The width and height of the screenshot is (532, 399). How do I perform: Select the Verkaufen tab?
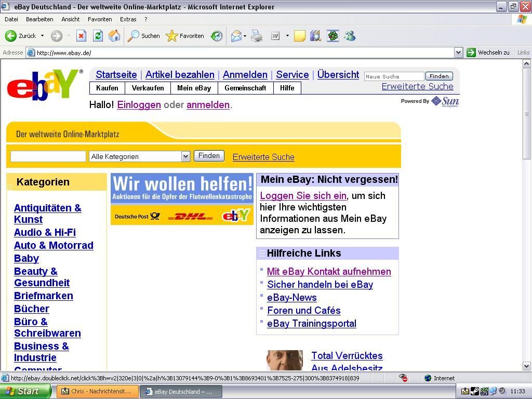tap(148, 88)
